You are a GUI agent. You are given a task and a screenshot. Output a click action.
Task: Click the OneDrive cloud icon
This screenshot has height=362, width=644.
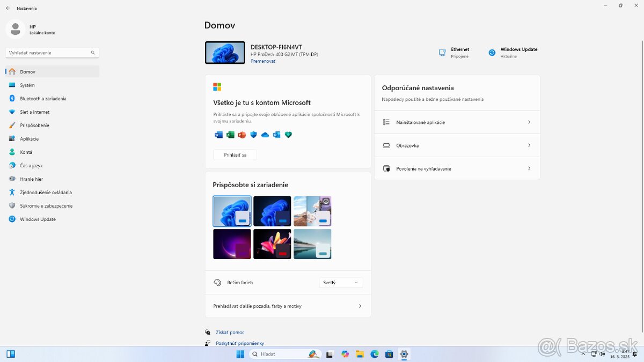pyautogui.click(x=265, y=135)
